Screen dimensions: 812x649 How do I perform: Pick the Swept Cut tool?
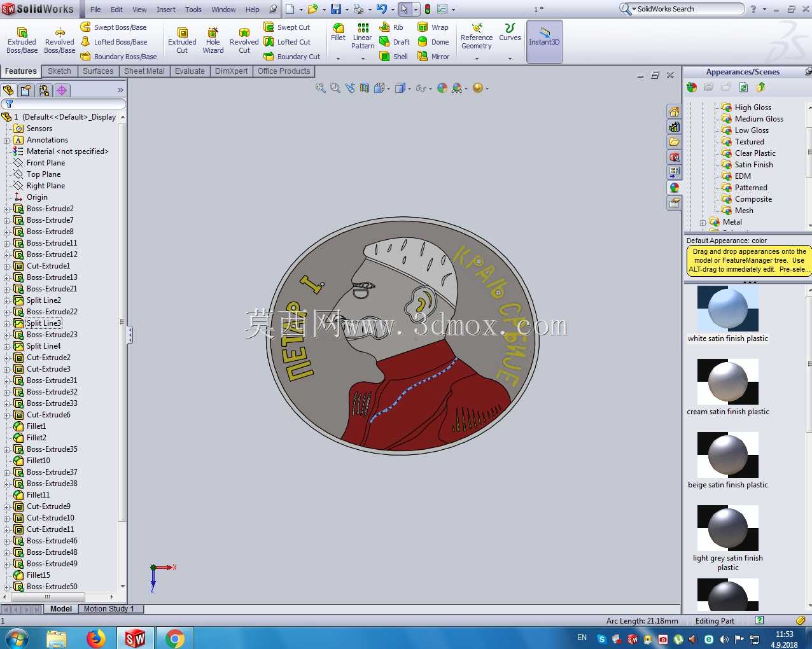[287, 27]
